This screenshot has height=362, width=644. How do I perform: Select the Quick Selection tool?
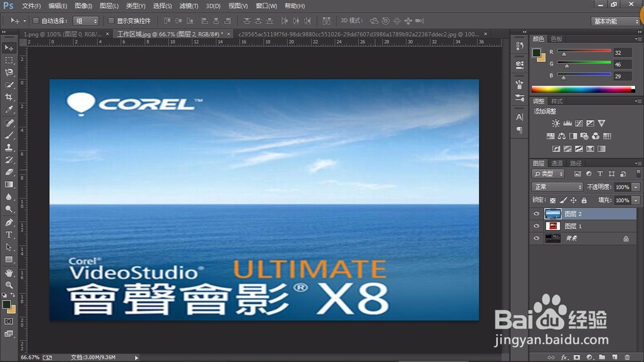8,85
